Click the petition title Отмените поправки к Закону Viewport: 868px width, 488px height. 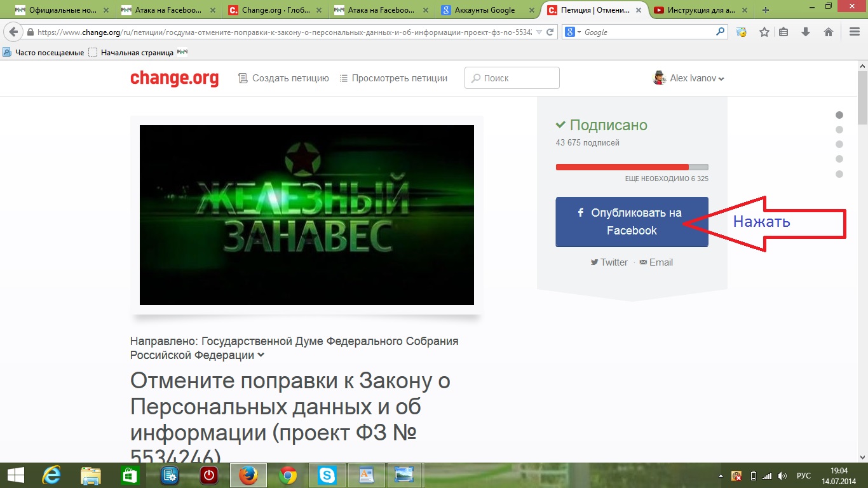pos(290,417)
